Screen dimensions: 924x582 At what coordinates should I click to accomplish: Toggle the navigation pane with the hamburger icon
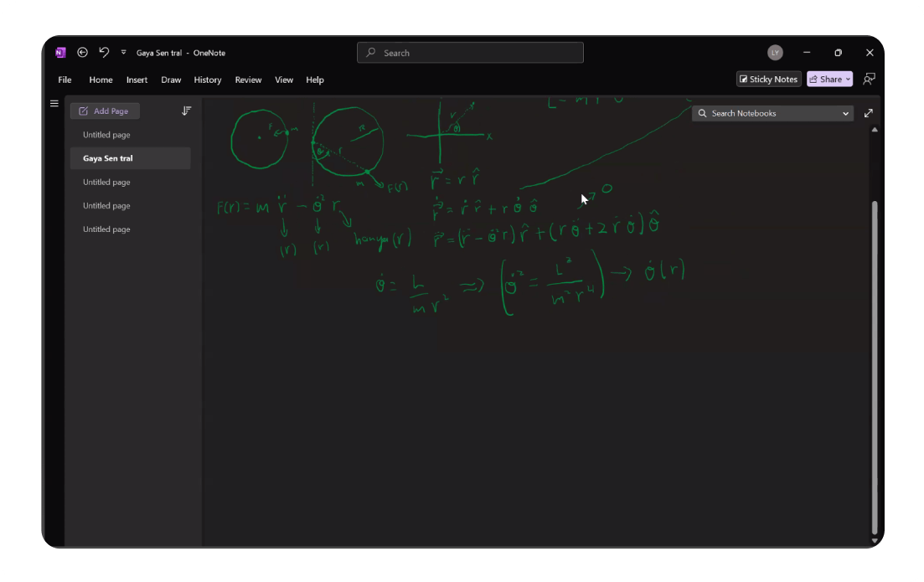point(54,102)
